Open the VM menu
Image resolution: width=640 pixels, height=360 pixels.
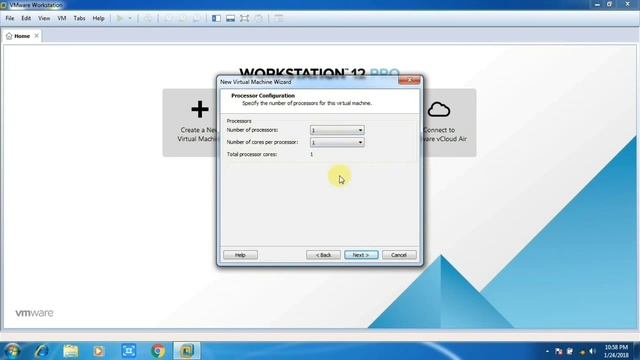62,18
